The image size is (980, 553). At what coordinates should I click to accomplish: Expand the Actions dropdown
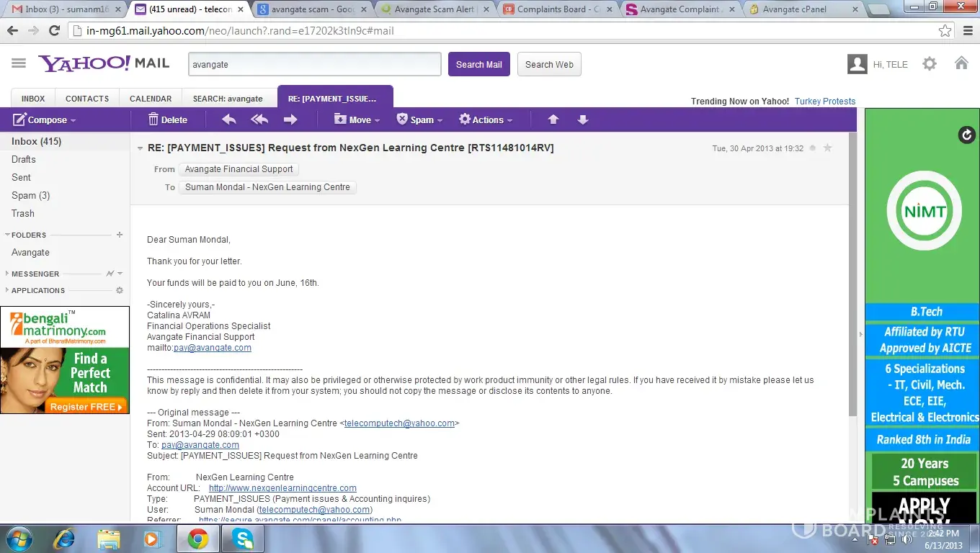[486, 120]
